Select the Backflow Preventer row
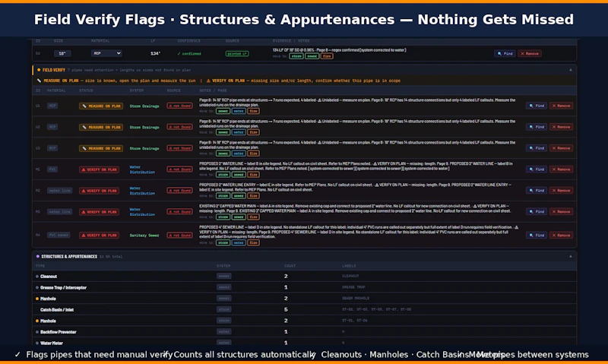608x364 pixels. click(x=305, y=332)
